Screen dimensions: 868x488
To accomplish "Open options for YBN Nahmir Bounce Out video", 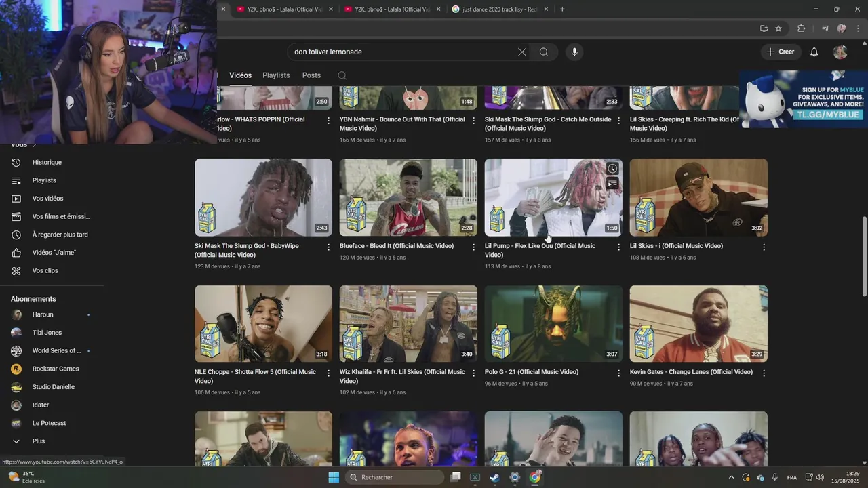I will click(x=474, y=121).
